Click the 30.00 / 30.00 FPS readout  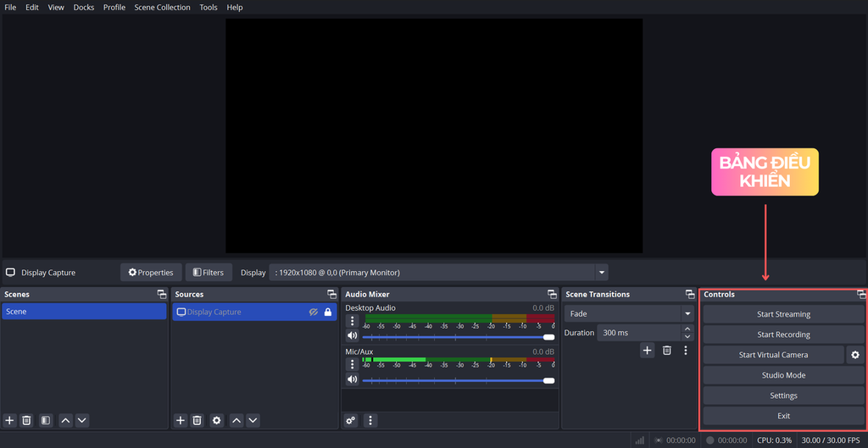(x=832, y=440)
